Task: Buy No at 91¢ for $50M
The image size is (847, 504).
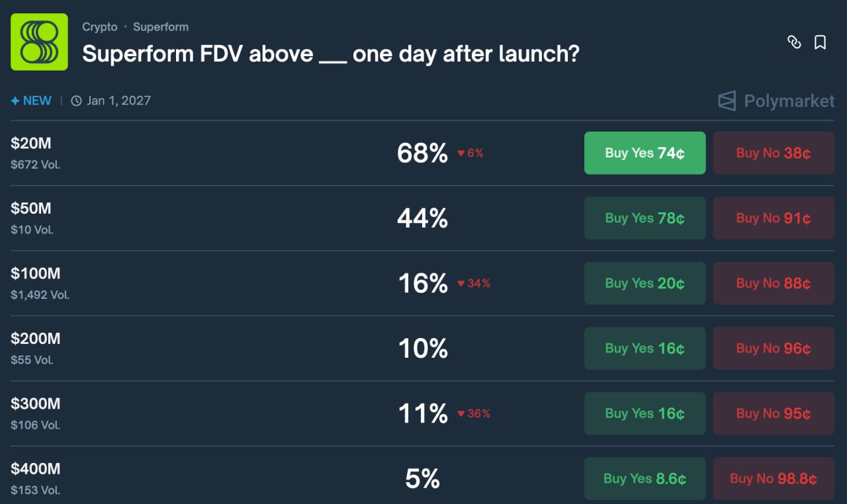Action: [x=773, y=218]
